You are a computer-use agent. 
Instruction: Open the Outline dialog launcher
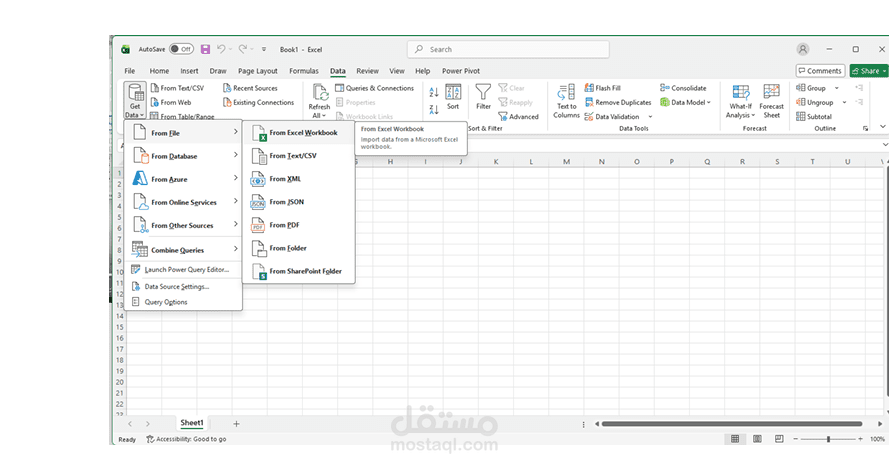(865, 129)
